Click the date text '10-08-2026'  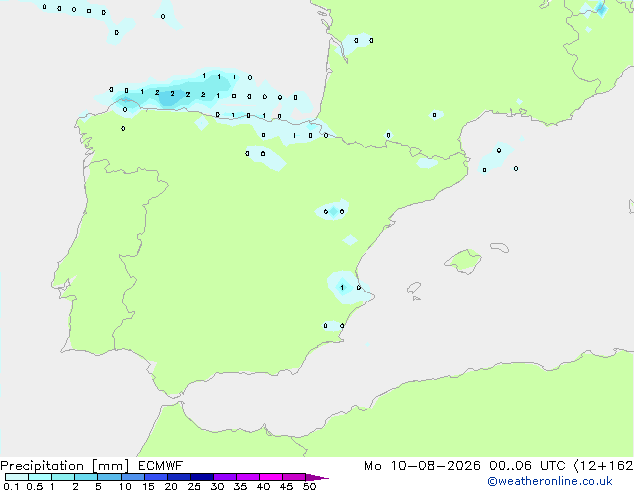tap(435, 466)
